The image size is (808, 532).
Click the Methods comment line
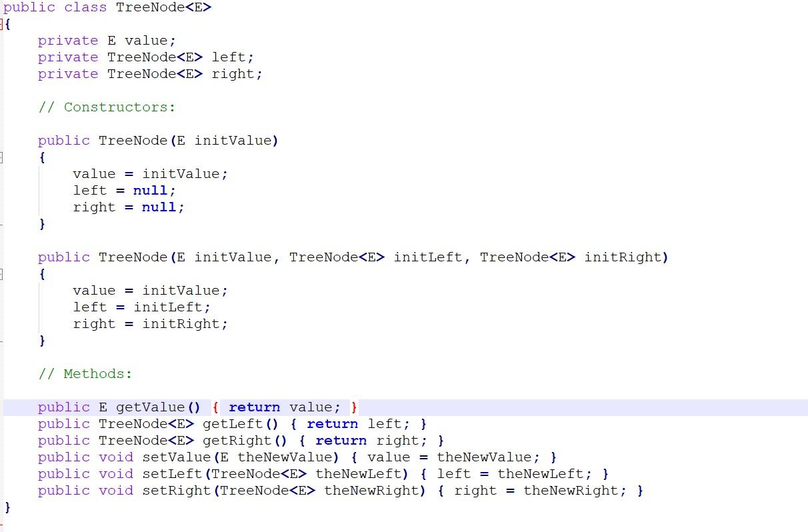tap(83, 374)
